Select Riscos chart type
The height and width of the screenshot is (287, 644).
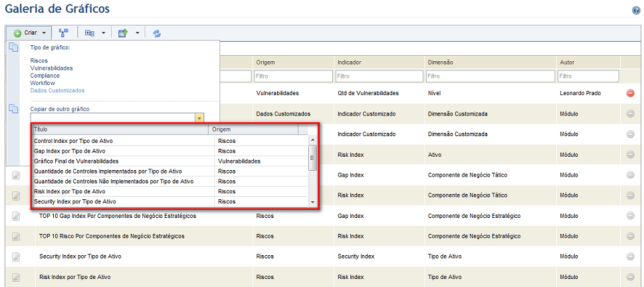39,60
